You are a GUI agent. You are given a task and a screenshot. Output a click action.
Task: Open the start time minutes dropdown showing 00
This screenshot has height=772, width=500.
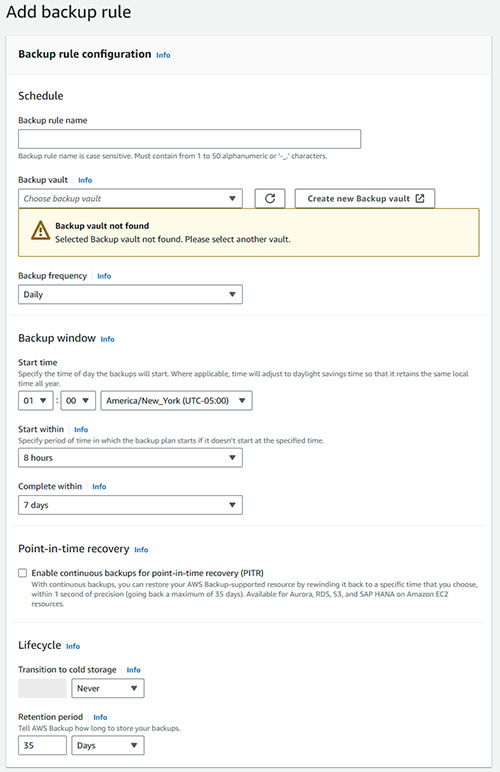pyautogui.click(x=78, y=401)
